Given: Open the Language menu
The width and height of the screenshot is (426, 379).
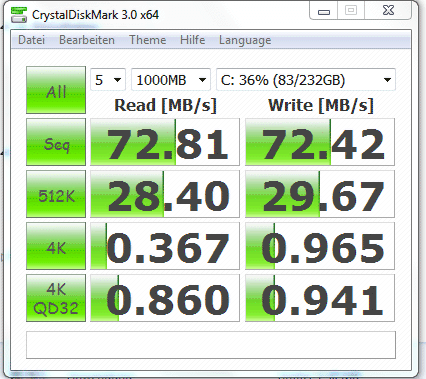Looking at the screenshot, I should (x=245, y=40).
